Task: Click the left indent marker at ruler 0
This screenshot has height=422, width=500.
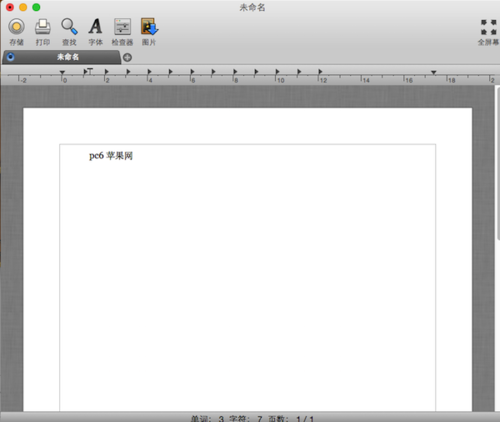Action: coord(62,73)
